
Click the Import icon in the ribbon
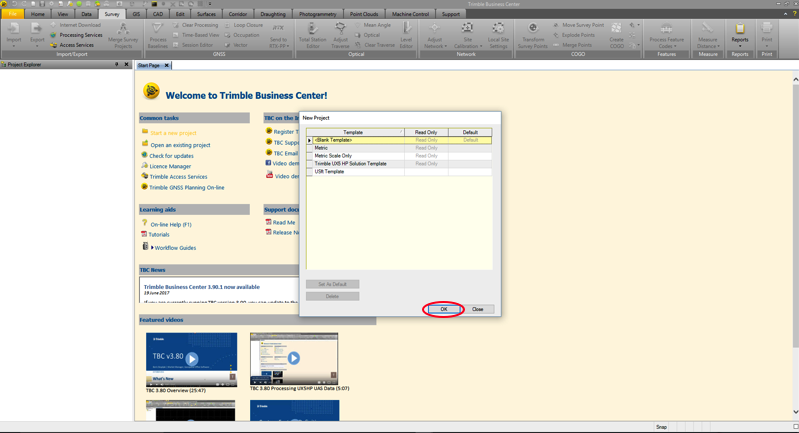point(14,31)
